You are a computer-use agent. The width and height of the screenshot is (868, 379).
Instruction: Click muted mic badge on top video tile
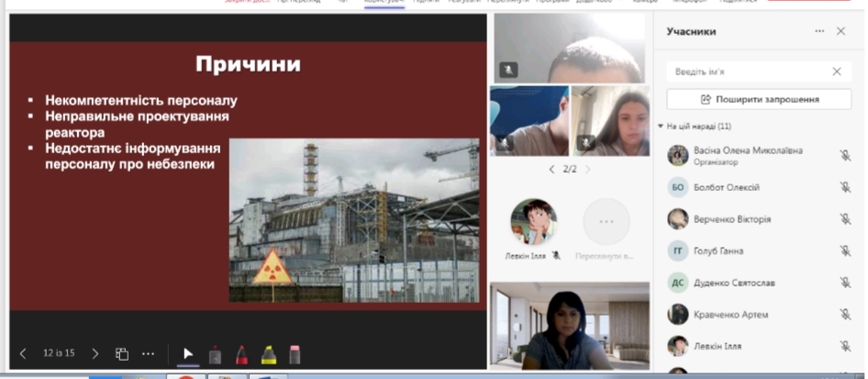coord(508,70)
